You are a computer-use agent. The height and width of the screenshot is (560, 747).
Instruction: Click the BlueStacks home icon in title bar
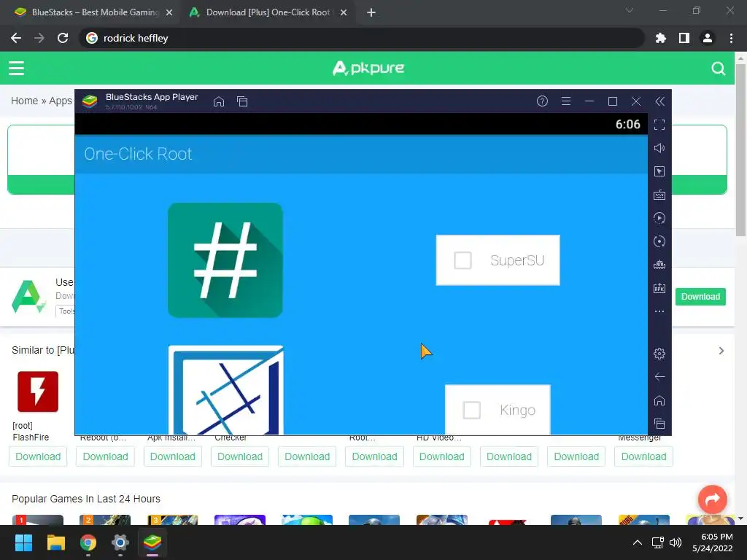click(x=219, y=101)
